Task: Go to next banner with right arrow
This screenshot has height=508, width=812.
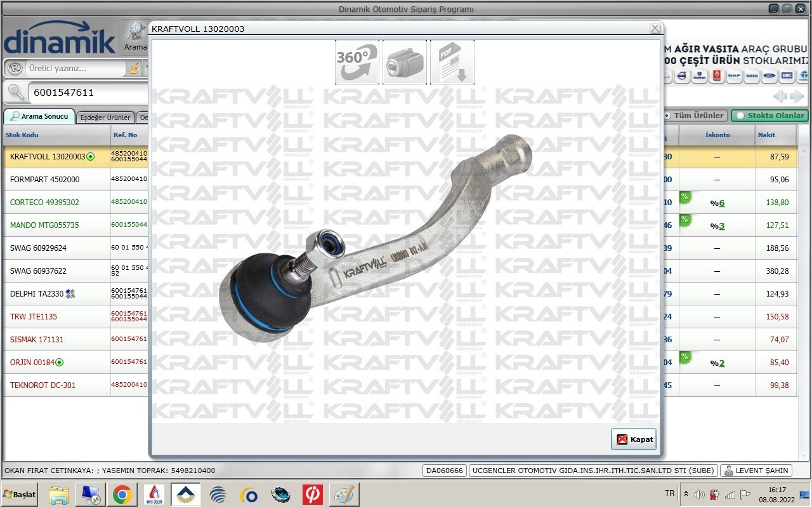Action: [797, 97]
